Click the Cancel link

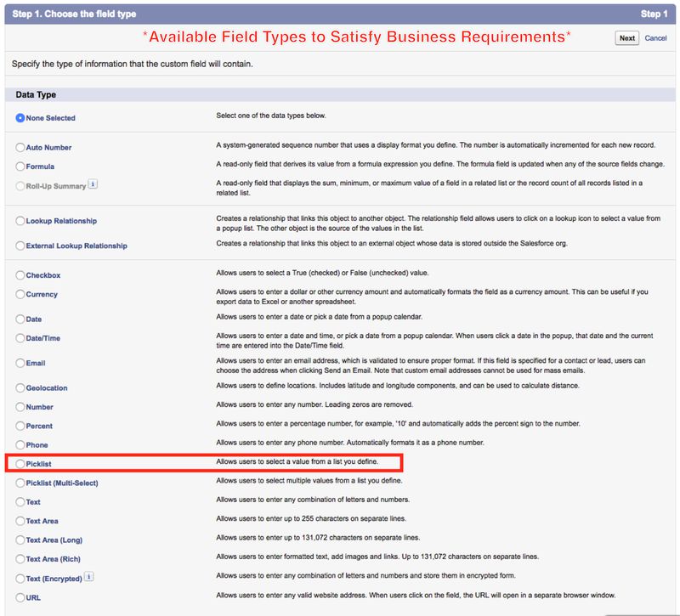tap(655, 38)
